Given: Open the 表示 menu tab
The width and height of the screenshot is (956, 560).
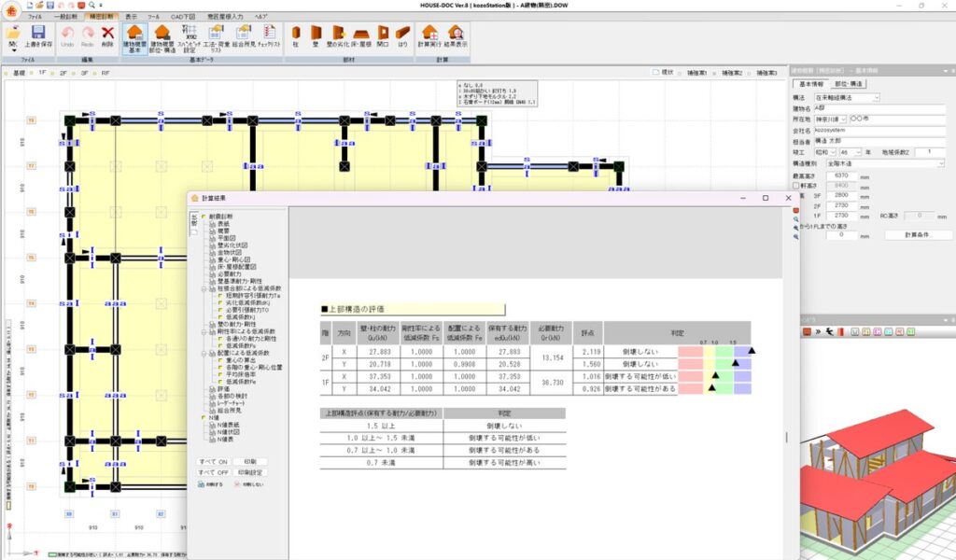Looking at the screenshot, I should (x=131, y=17).
